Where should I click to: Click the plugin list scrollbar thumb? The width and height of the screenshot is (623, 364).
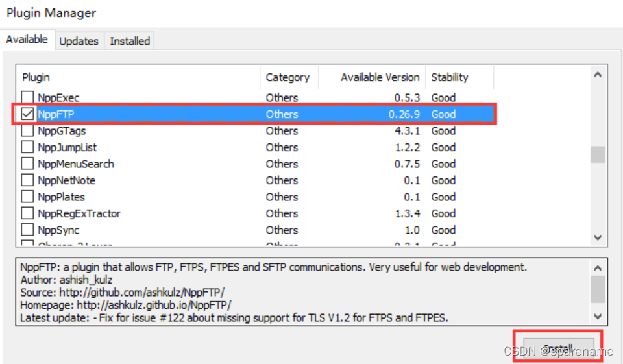click(x=598, y=154)
